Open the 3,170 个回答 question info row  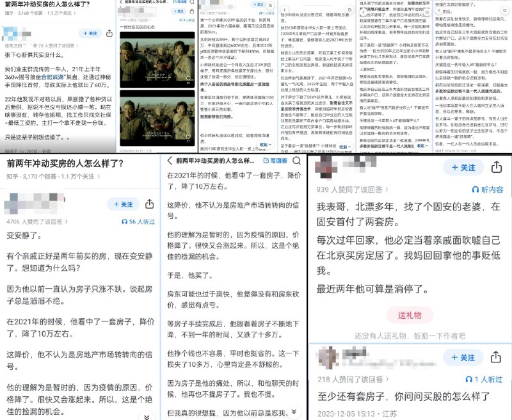53,176
